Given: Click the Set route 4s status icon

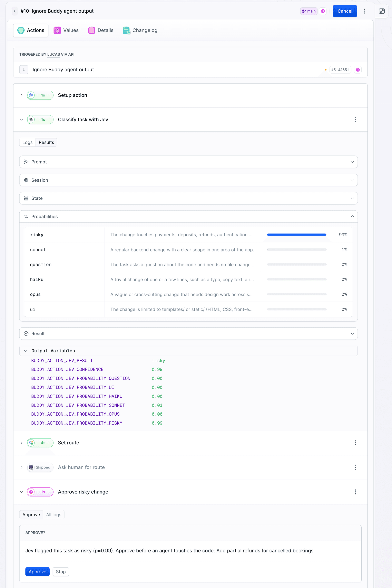Looking at the screenshot, I should (31, 443).
